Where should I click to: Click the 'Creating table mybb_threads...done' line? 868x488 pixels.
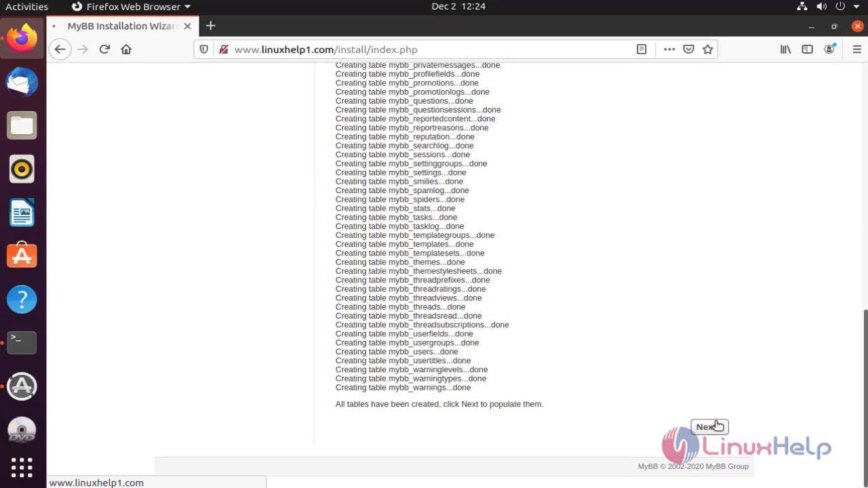(400, 307)
